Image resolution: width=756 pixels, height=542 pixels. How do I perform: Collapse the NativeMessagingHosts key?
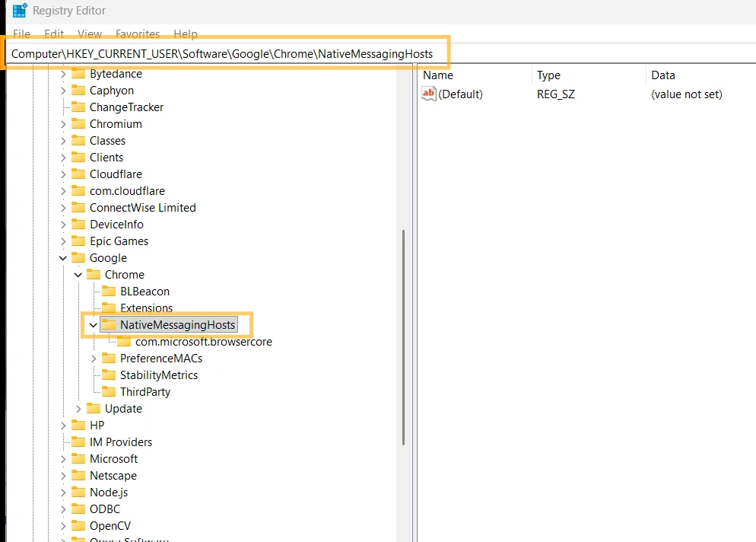tap(94, 325)
